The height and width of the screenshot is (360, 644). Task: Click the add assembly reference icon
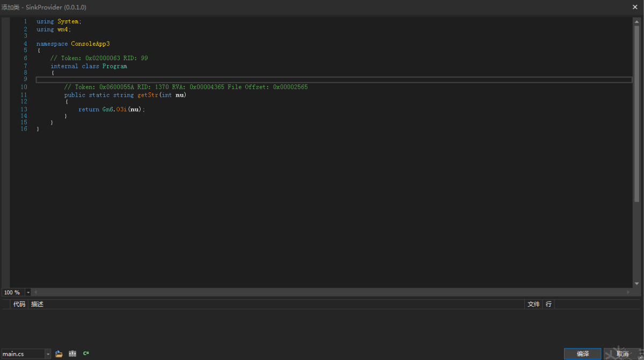(x=72, y=354)
